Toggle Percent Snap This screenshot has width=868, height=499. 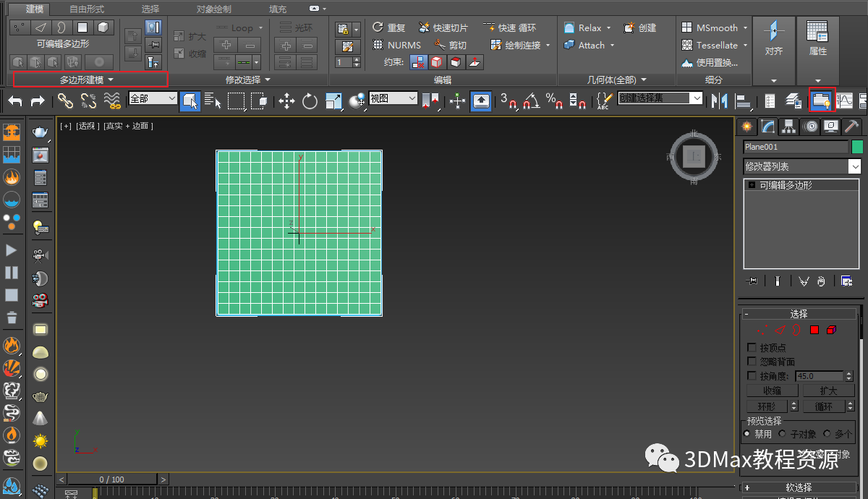[x=554, y=101]
